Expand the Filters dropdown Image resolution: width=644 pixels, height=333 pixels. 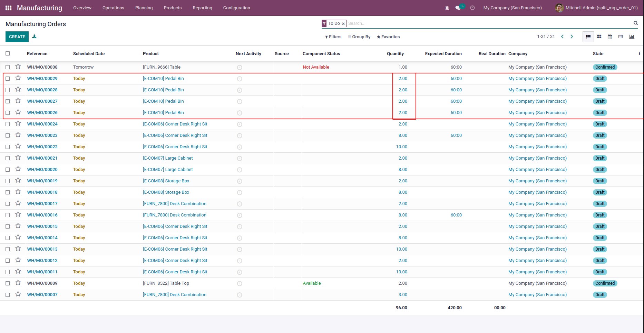coord(333,37)
